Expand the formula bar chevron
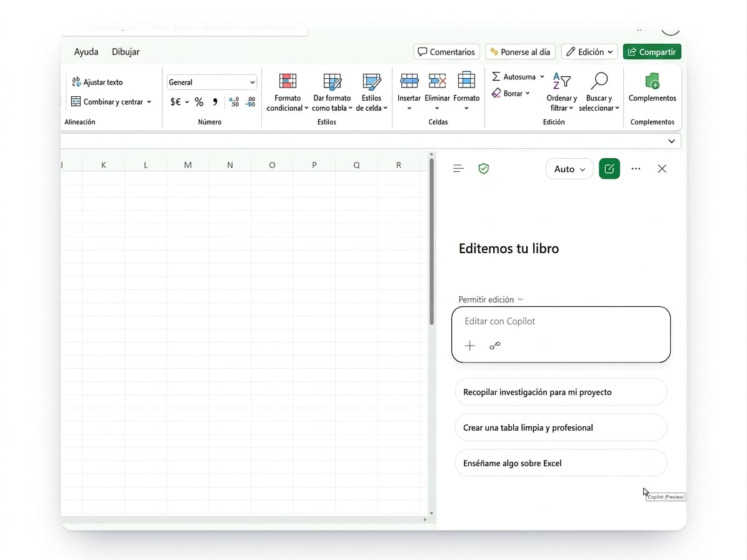The height and width of the screenshot is (560, 747). click(671, 141)
